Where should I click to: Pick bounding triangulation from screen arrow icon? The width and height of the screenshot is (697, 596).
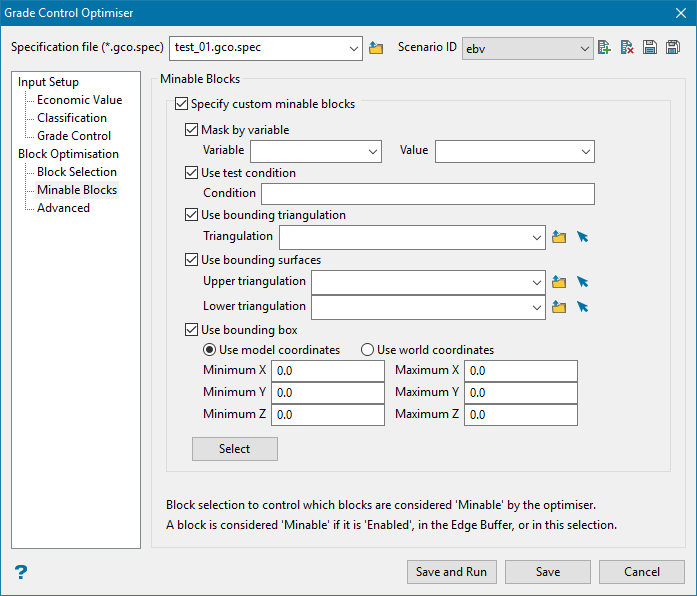click(x=583, y=237)
